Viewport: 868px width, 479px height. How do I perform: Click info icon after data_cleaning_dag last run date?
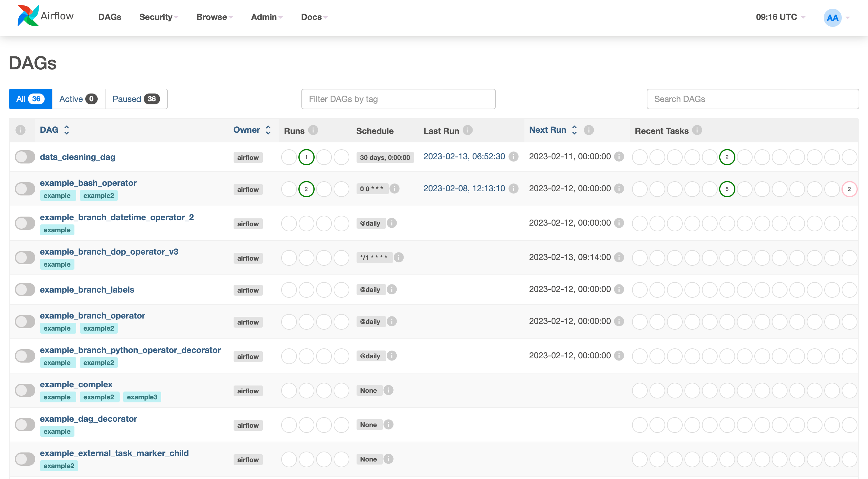(x=514, y=157)
